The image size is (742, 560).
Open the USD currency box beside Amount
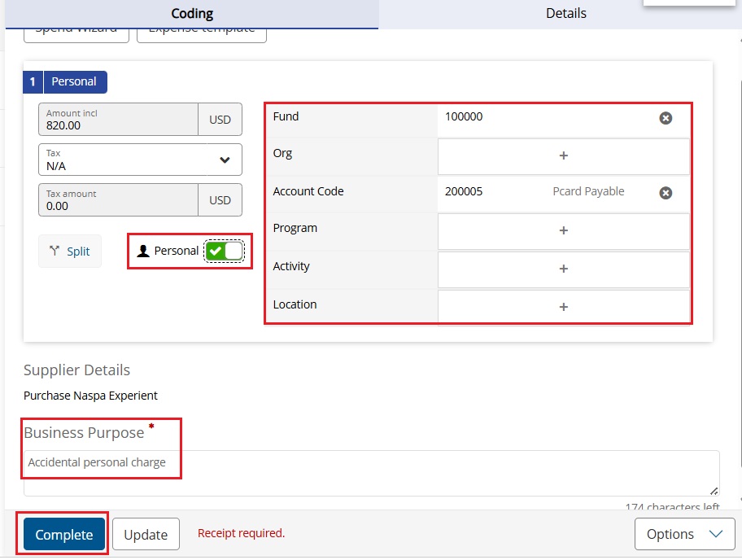pyautogui.click(x=220, y=120)
